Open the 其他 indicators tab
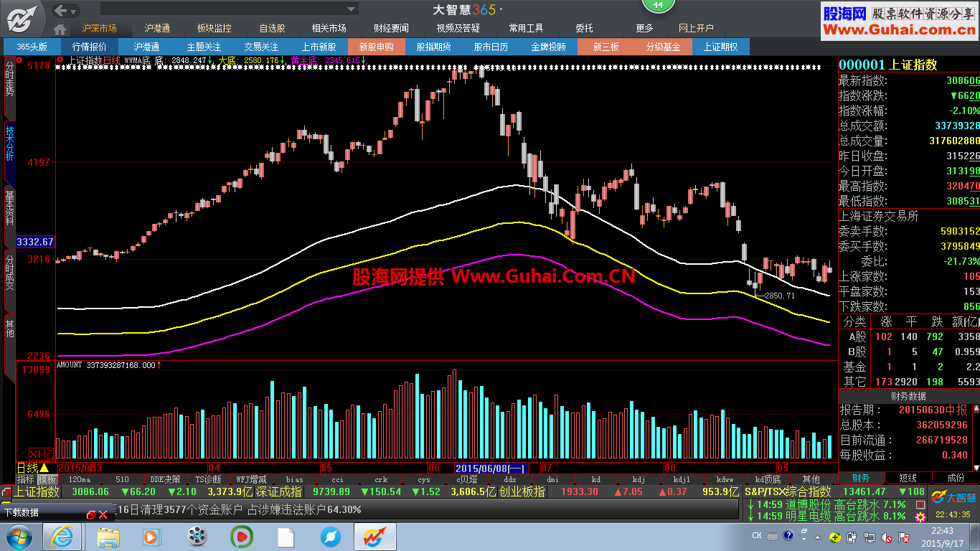 (811, 479)
